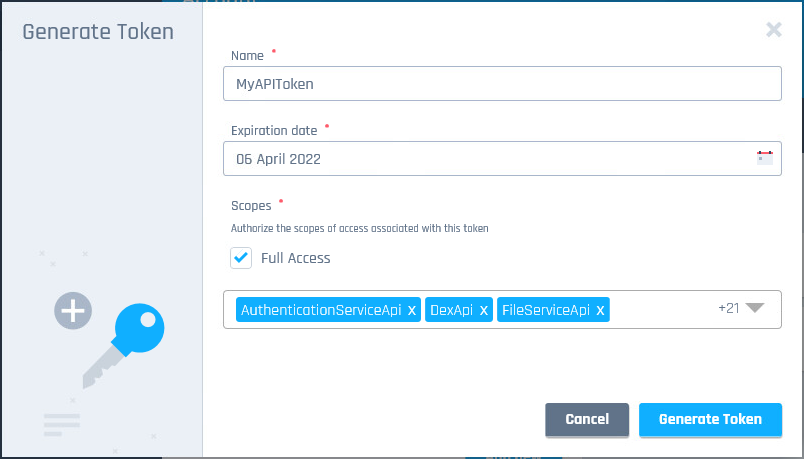The image size is (804, 459).
Task: Select the AuthenticationServiceApi tag label
Action: click(x=321, y=311)
